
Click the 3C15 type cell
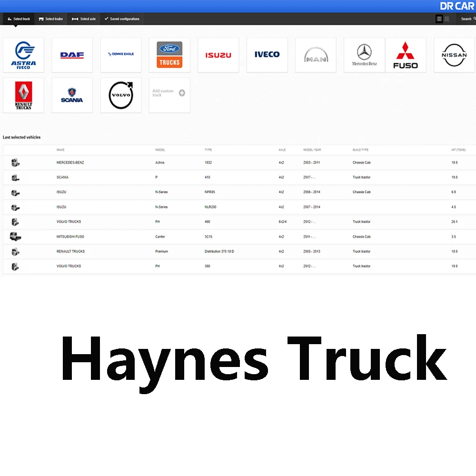(x=208, y=237)
